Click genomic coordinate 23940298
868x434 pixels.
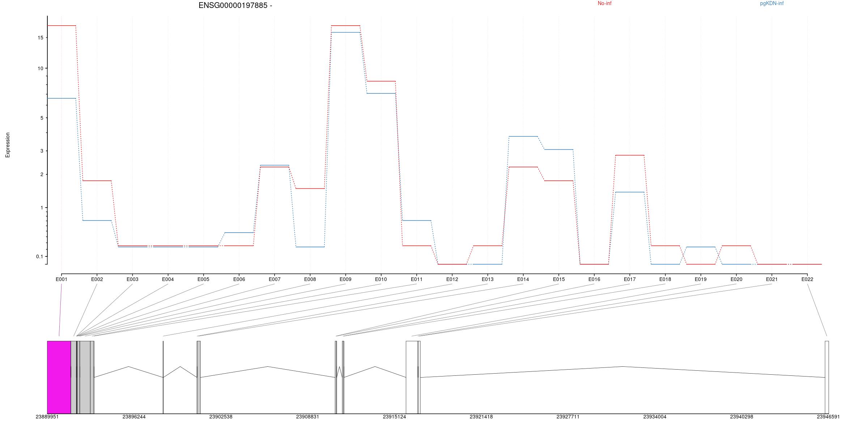tap(741, 417)
